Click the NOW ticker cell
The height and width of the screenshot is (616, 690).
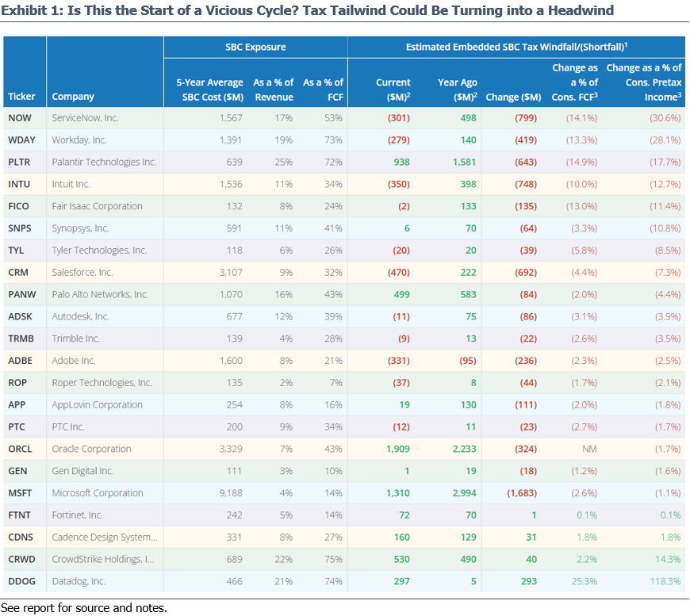point(20,118)
